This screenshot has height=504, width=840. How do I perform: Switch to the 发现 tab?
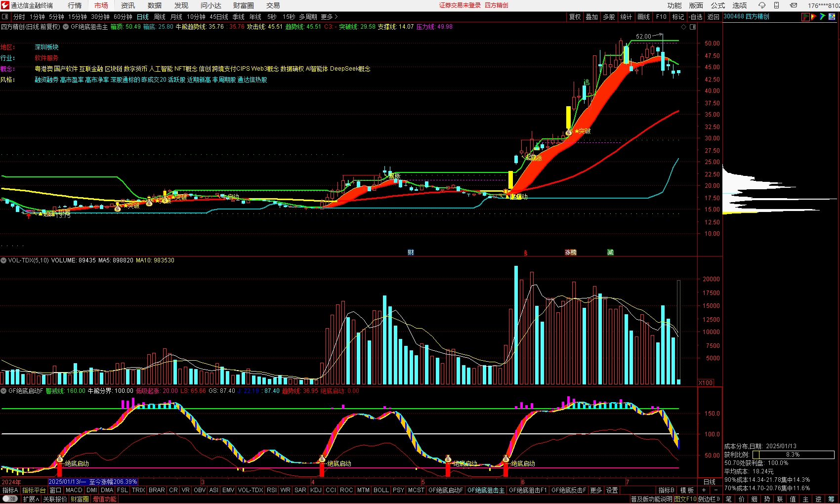181,5
